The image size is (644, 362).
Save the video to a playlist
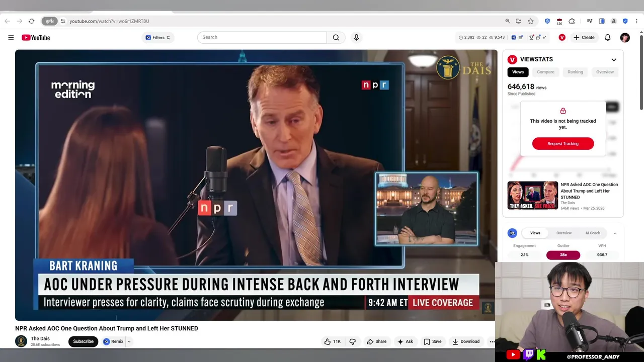click(x=433, y=341)
